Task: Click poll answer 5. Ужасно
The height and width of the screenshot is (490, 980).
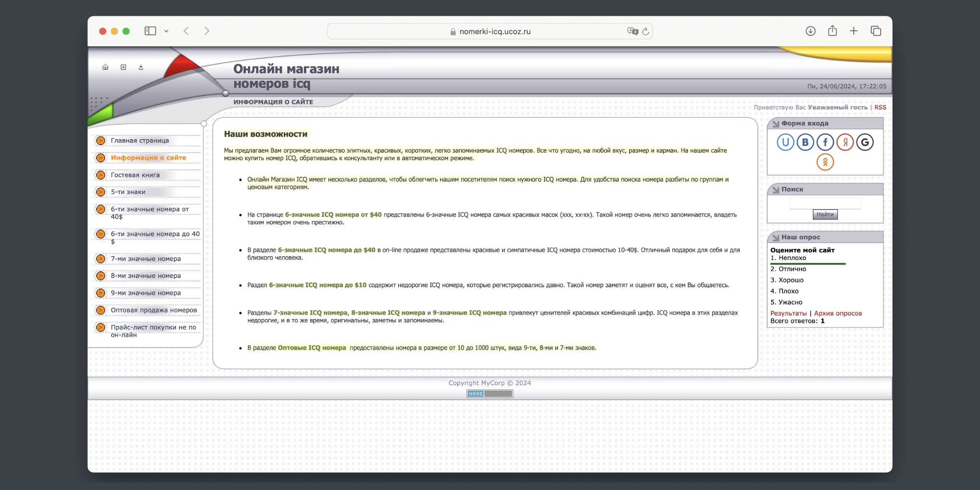Action: point(786,302)
